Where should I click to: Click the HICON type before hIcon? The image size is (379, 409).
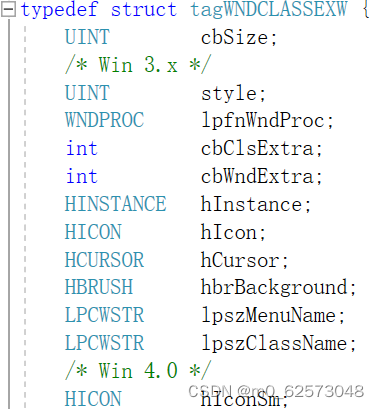click(x=93, y=232)
